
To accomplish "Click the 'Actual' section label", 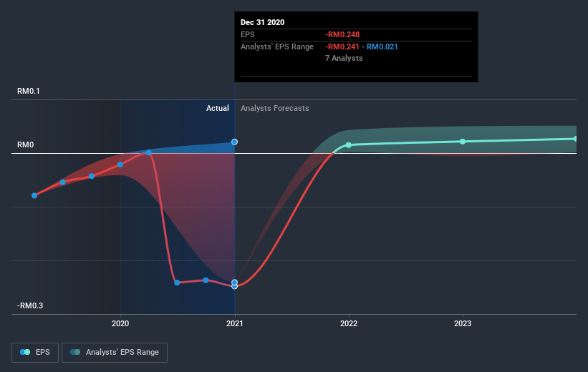I will pos(218,108).
